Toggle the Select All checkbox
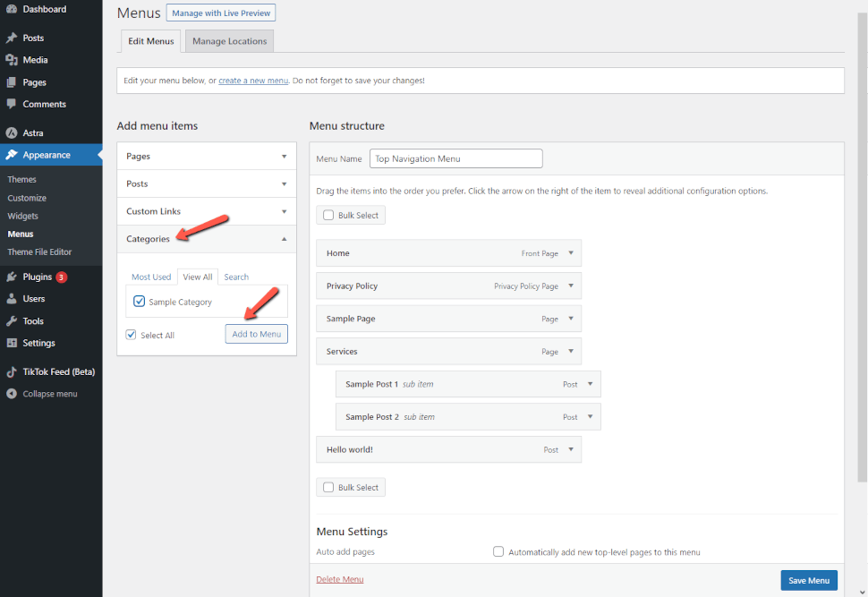The image size is (868, 597). click(x=132, y=335)
